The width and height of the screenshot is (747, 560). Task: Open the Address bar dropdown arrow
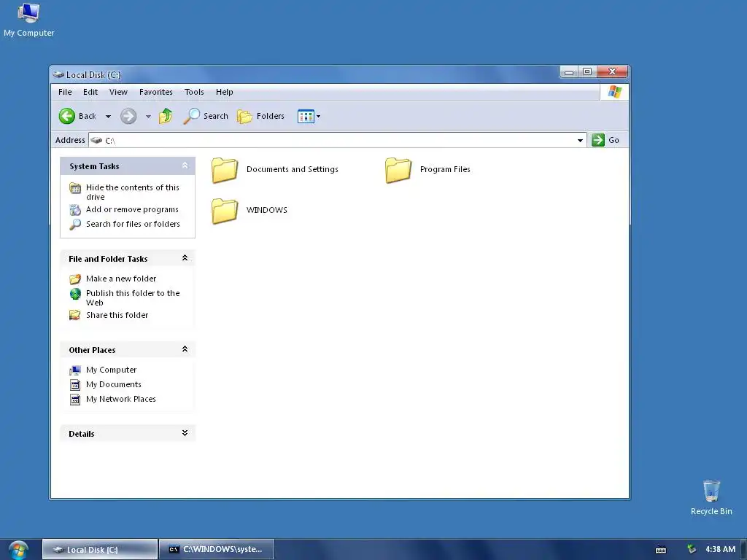[580, 140]
